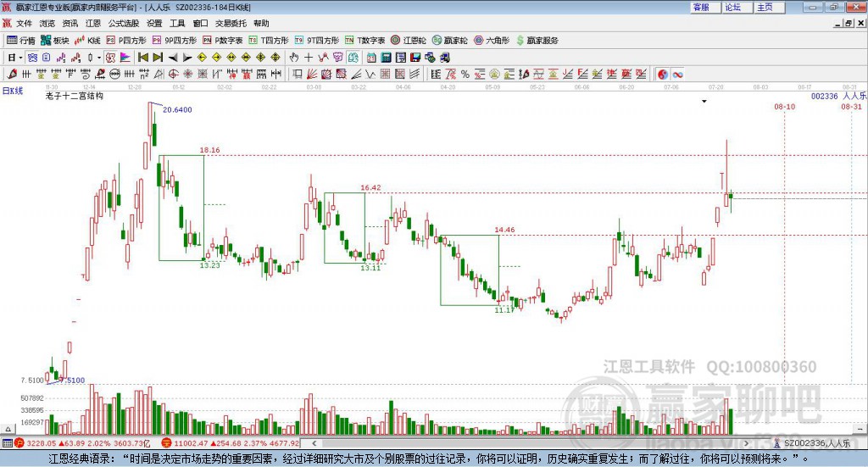Click the small black triangle above chart
The image size is (868, 467).
(x=704, y=101)
